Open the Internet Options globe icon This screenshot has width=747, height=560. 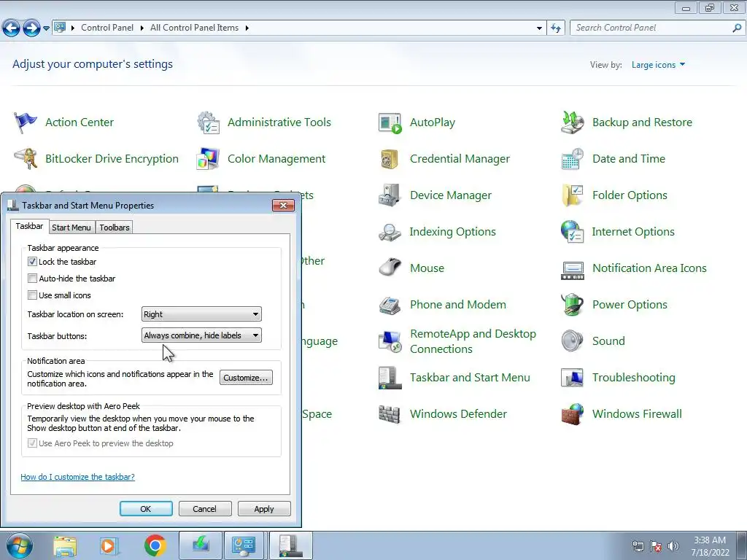click(573, 233)
